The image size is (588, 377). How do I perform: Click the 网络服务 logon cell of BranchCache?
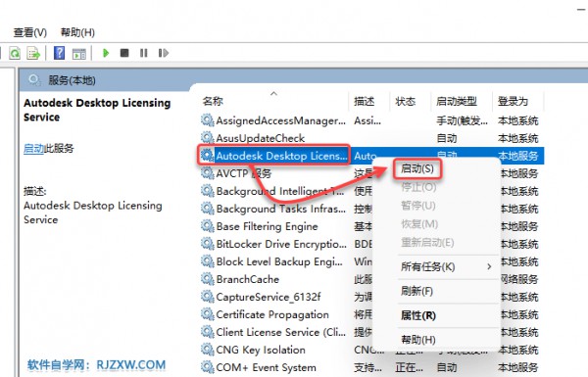519,279
